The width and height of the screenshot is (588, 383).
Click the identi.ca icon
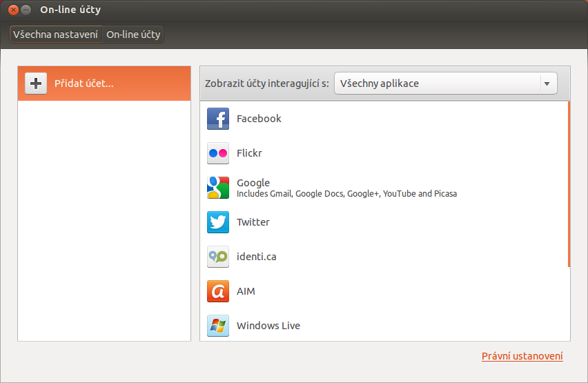click(218, 257)
